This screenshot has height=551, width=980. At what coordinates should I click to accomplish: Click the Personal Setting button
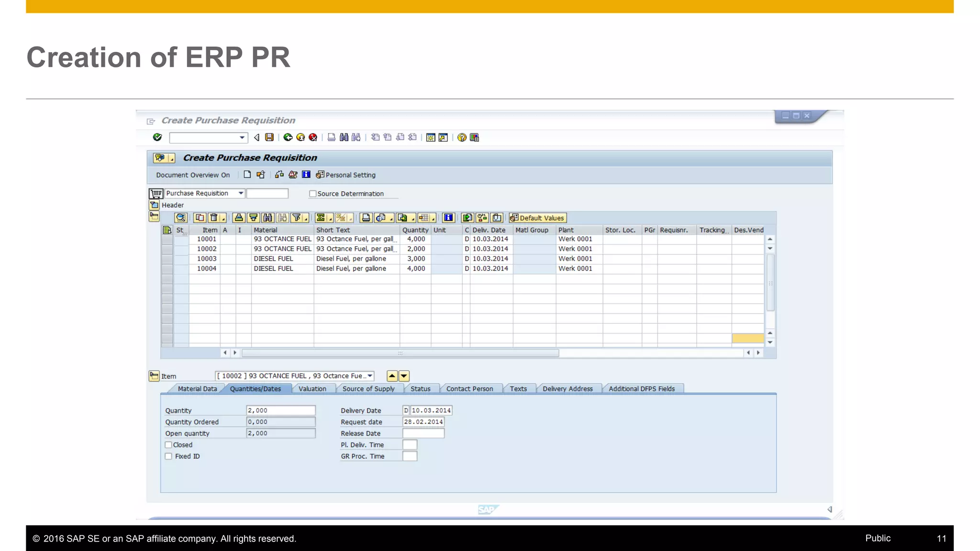click(x=346, y=175)
